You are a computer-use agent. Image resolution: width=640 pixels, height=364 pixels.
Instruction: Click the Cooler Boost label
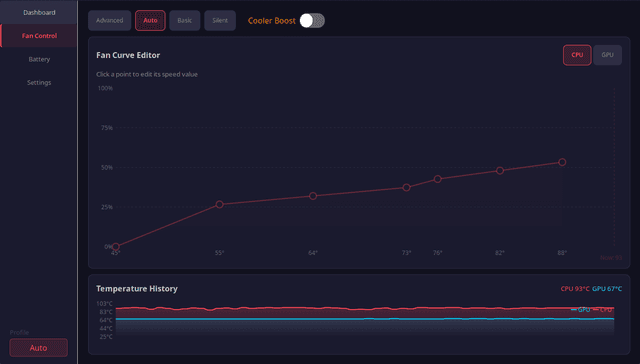(271, 21)
